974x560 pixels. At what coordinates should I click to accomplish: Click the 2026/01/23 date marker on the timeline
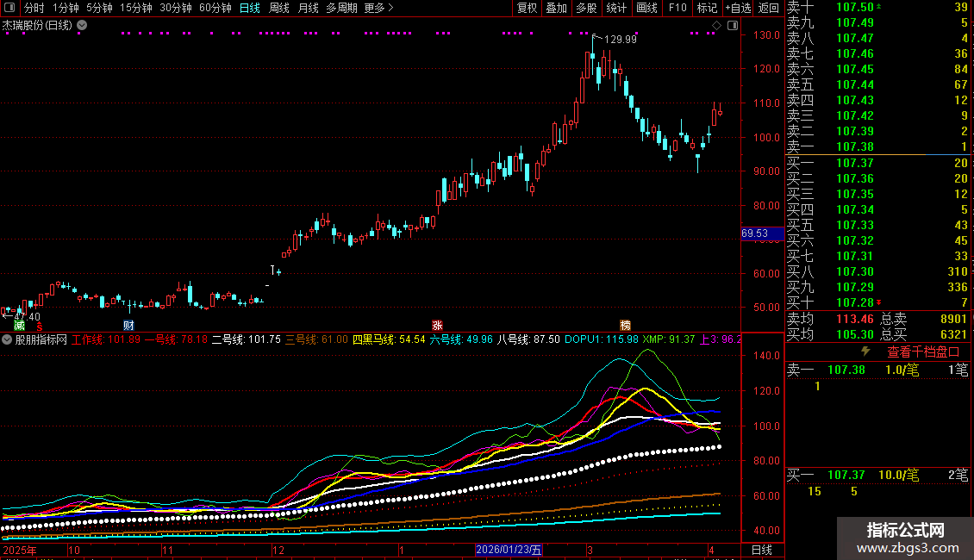tap(510, 550)
